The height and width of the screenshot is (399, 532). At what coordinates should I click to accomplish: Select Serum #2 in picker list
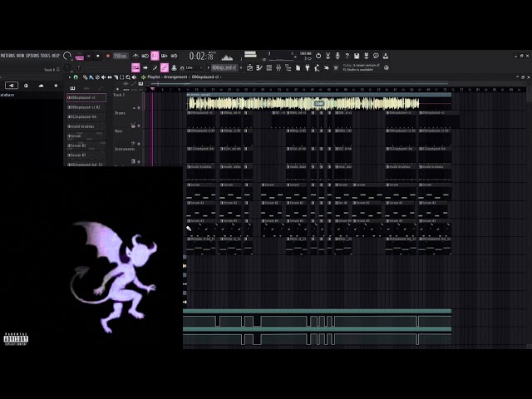click(86, 145)
